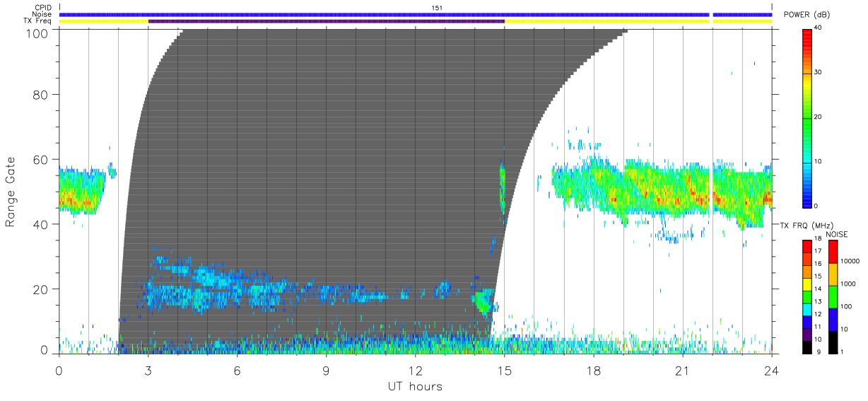Click x-axis tick label '18'
Image resolution: width=868 pixels, height=401 pixels.
[x=594, y=371]
